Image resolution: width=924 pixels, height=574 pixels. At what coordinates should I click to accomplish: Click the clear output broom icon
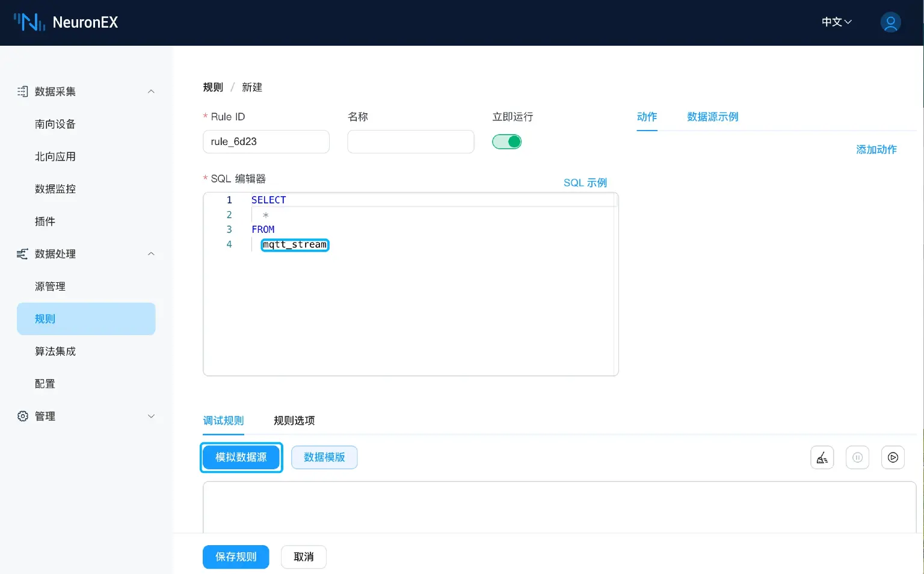tap(822, 457)
